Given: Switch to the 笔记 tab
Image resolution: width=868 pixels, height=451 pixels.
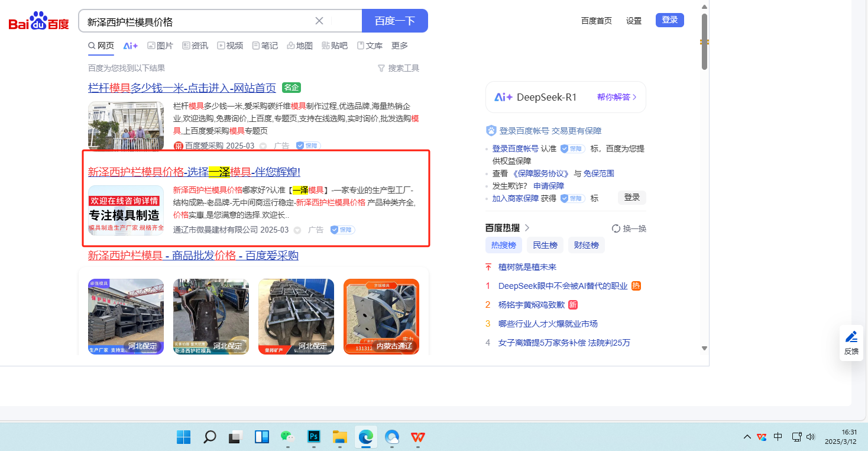Looking at the screenshot, I should (265, 46).
